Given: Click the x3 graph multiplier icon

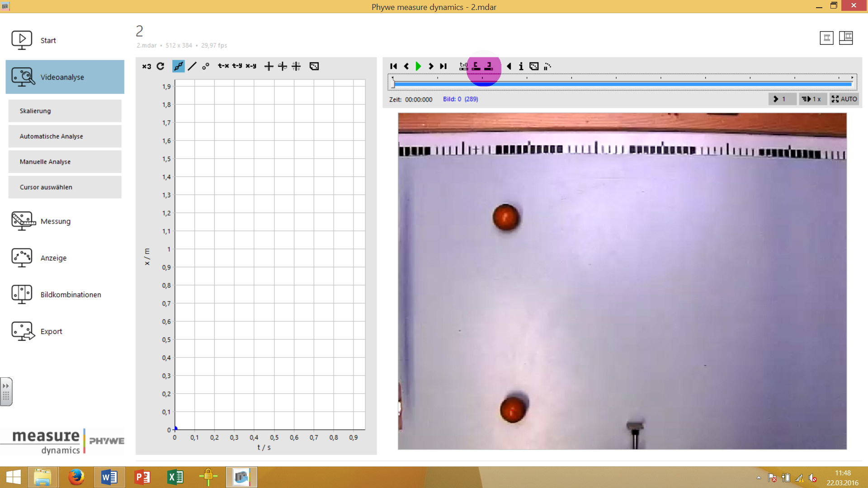Looking at the screenshot, I should tap(146, 66).
